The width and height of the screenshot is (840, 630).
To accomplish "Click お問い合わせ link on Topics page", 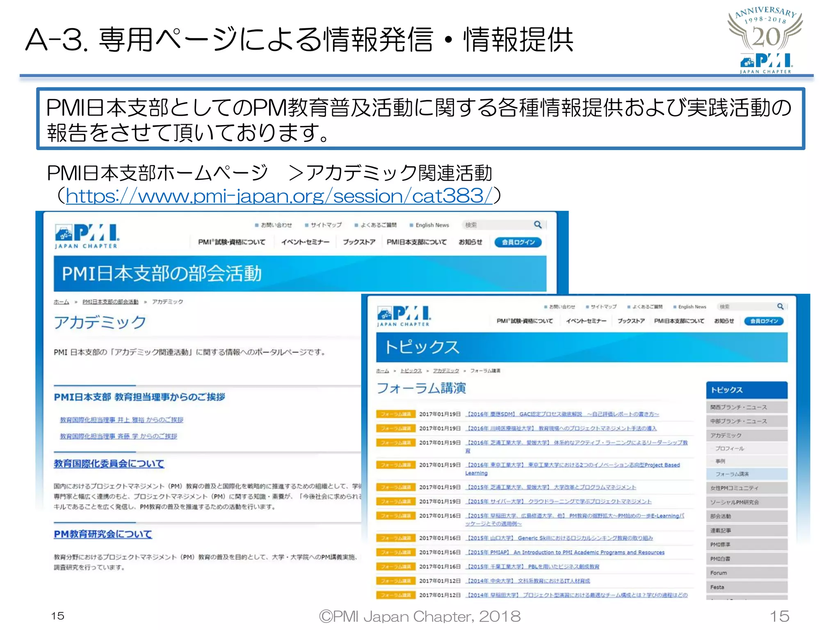I will [562, 306].
